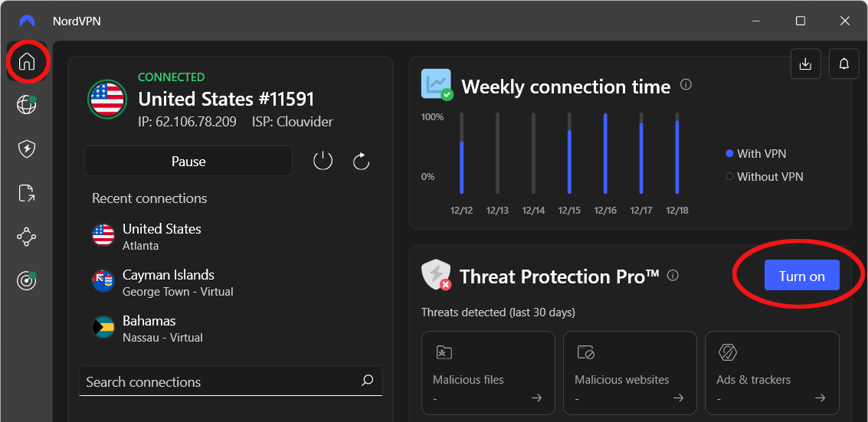Open the file sharing sidebar icon
Viewport: 868px width, 422px height.
click(x=27, y=193)
